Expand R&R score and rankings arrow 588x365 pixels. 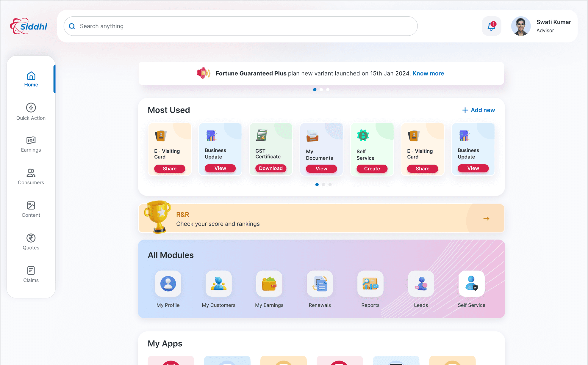pos(486,218)
